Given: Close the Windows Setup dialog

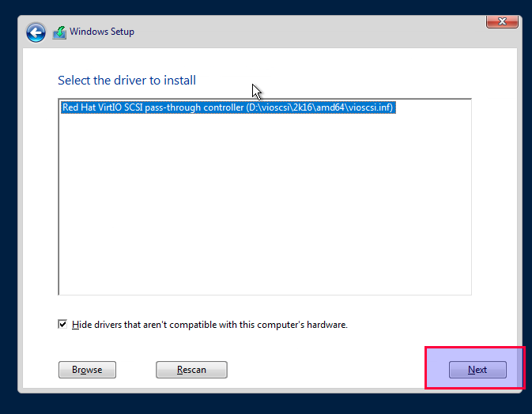Looking at the screenshot, I should pos(502,21).
